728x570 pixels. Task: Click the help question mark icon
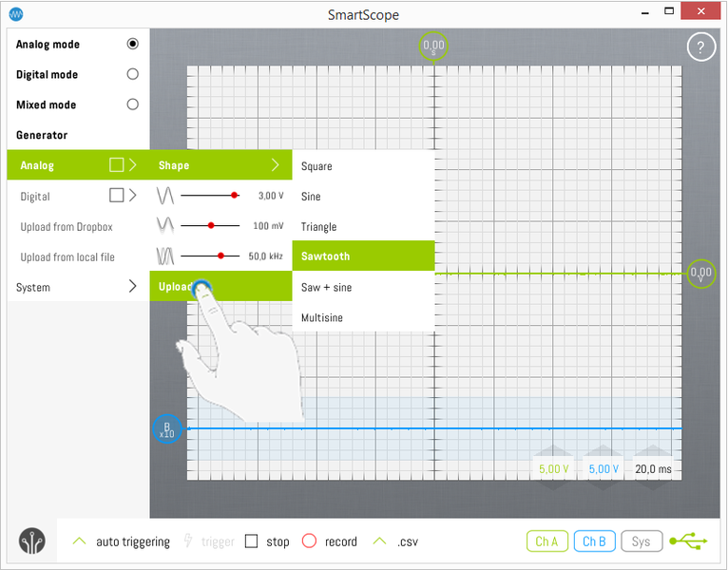tap(699, 47)
